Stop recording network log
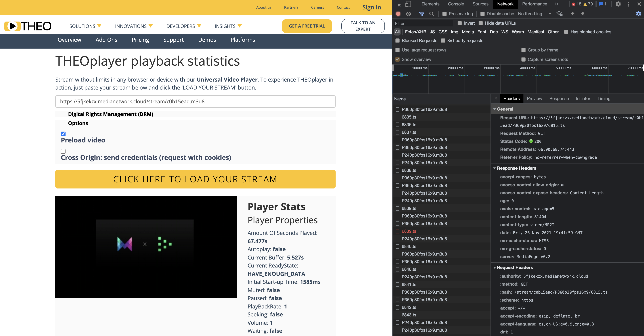Screen dimensions: 644x336 pos(398,14)
